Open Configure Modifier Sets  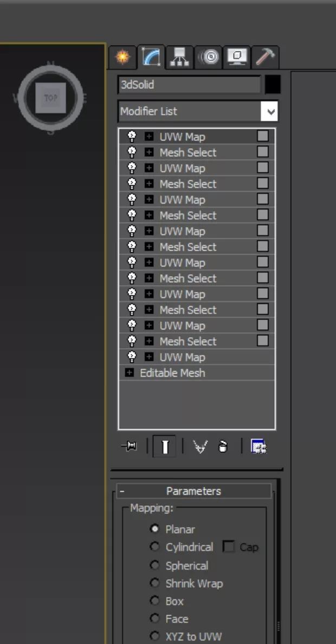[x=259, y=447]
